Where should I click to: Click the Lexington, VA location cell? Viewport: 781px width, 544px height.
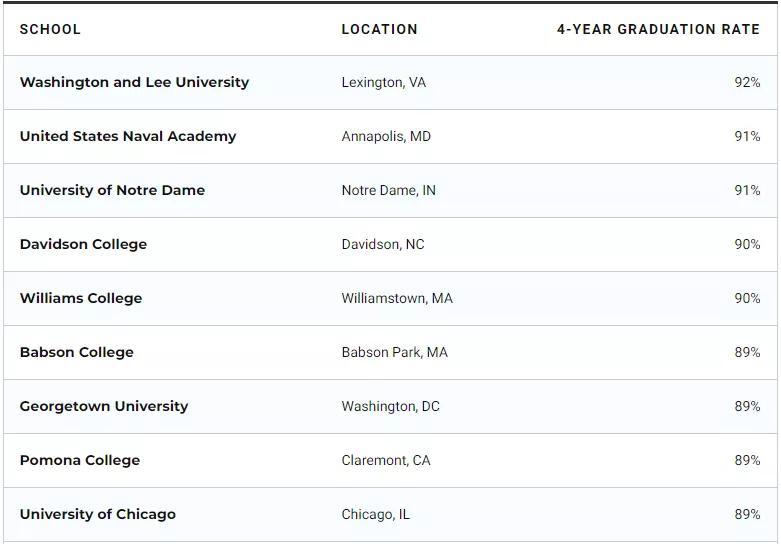383,82
